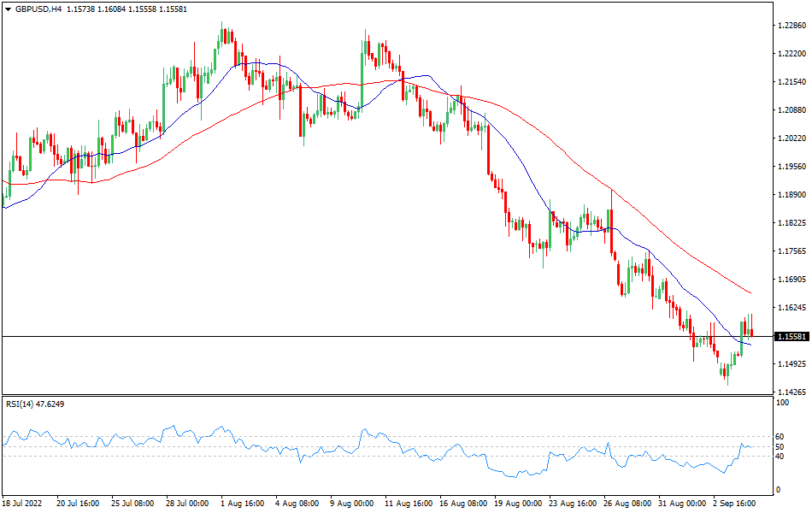Click the triangle arrow beside GBPUSD,H4

(7, 9)
